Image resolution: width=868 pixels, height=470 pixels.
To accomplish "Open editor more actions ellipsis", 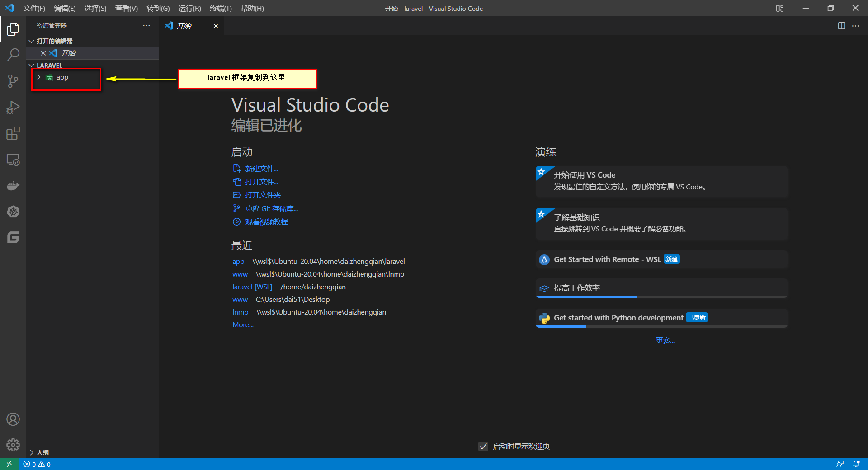I will [x=855, y=26].
